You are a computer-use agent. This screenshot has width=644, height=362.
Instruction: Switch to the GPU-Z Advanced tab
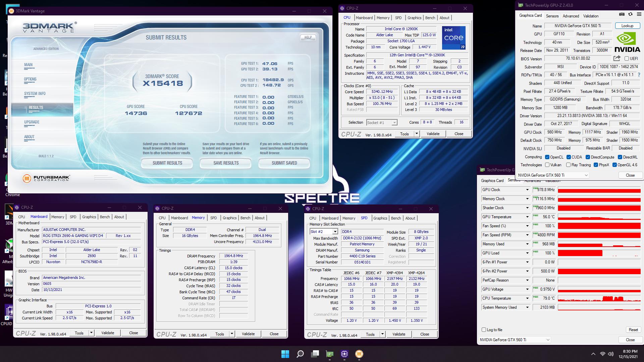coord(571,16)
